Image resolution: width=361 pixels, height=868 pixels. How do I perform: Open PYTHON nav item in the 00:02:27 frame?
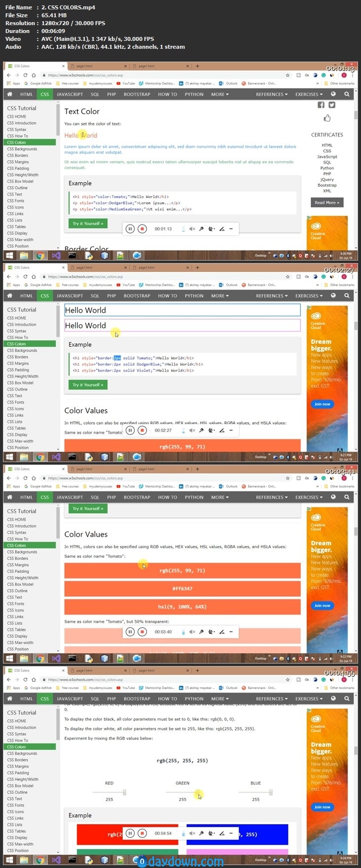[x=194, y=296]
